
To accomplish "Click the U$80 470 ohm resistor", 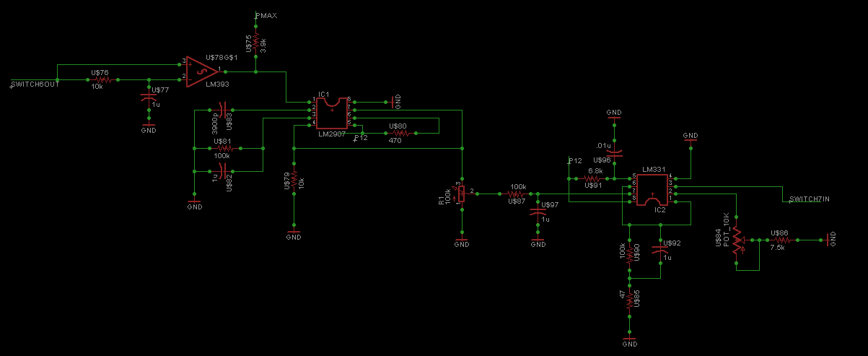I will click(398, 134).
